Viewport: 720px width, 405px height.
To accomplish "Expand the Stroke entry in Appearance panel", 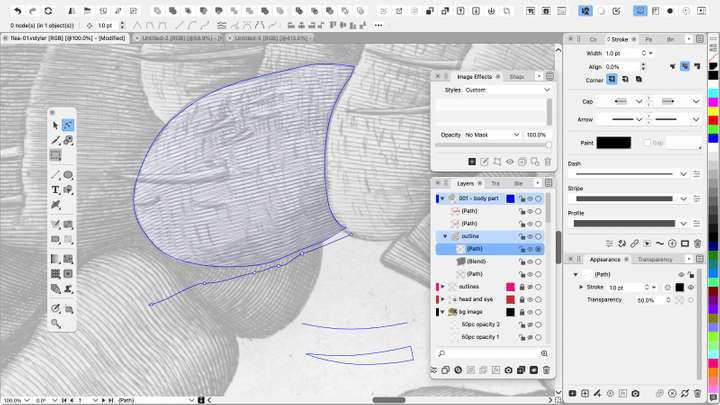I will (581, 287).
